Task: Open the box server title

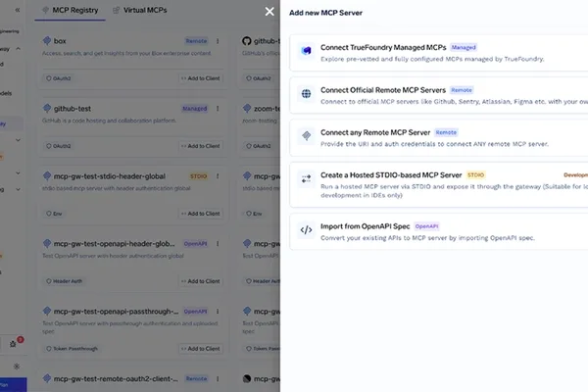Action: point(60,41)
